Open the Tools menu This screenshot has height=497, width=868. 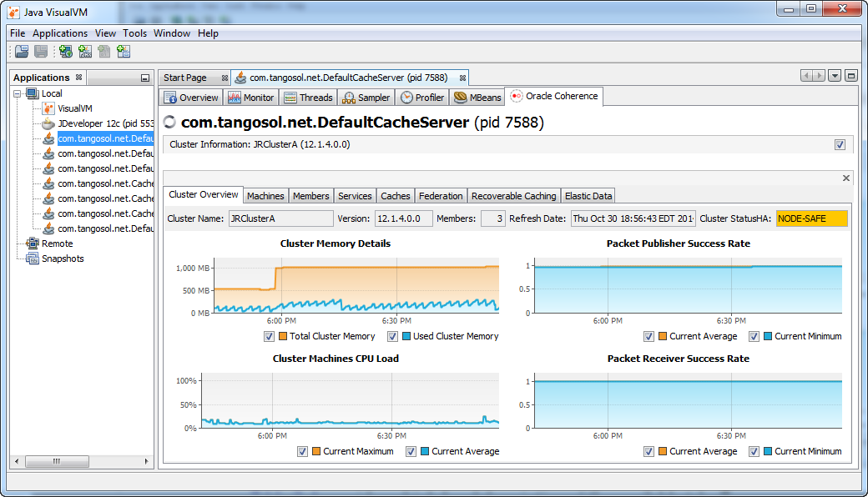pyautogui.click(x=134, y=33)
